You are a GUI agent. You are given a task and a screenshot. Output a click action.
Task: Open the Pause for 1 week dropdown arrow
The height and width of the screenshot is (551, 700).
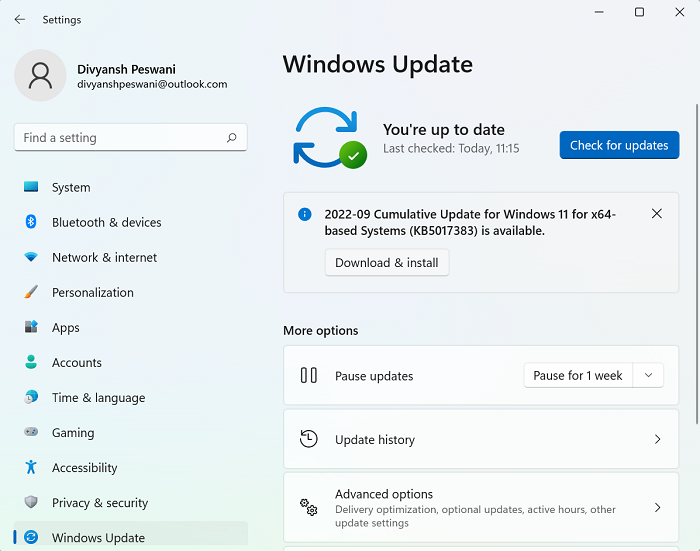[648, 376]
